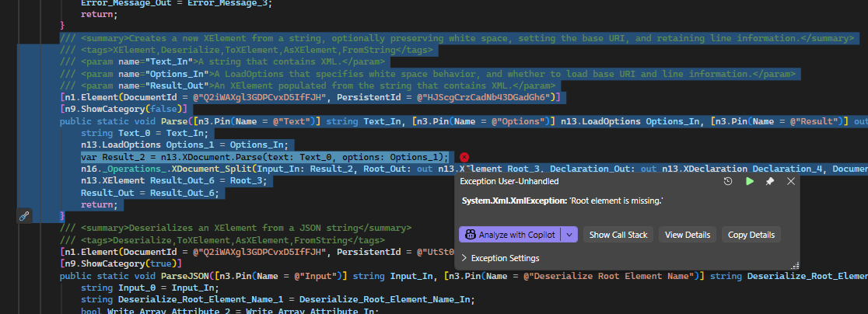The width and height of the screenshot is (868, 314).
Task: Click the Parse method name
Action: point(173,121)
